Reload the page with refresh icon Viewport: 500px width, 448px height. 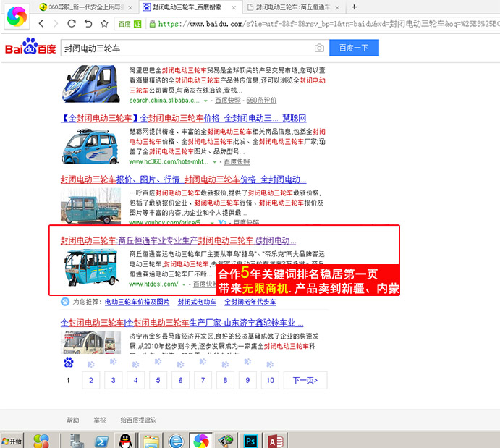(x=72, y=23)
